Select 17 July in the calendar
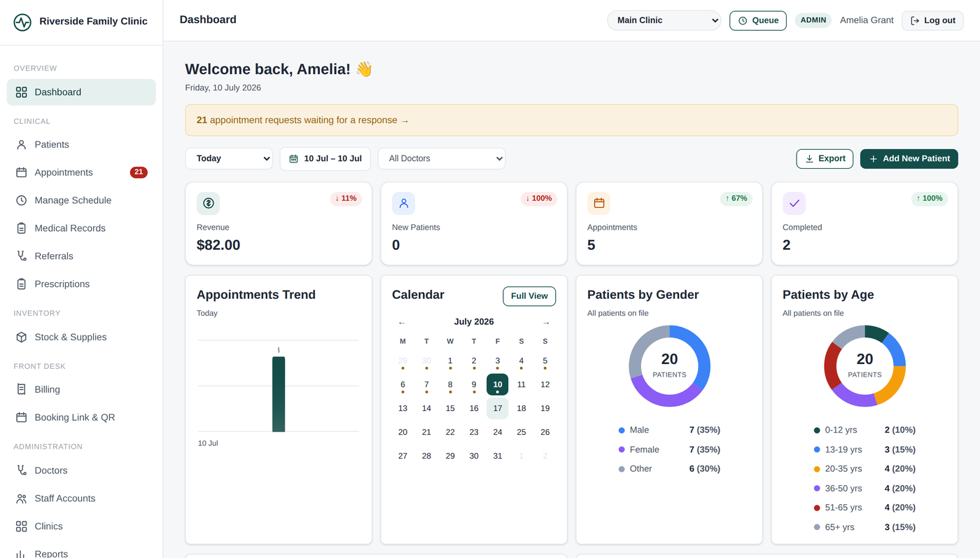 click(x=498, y=408)
